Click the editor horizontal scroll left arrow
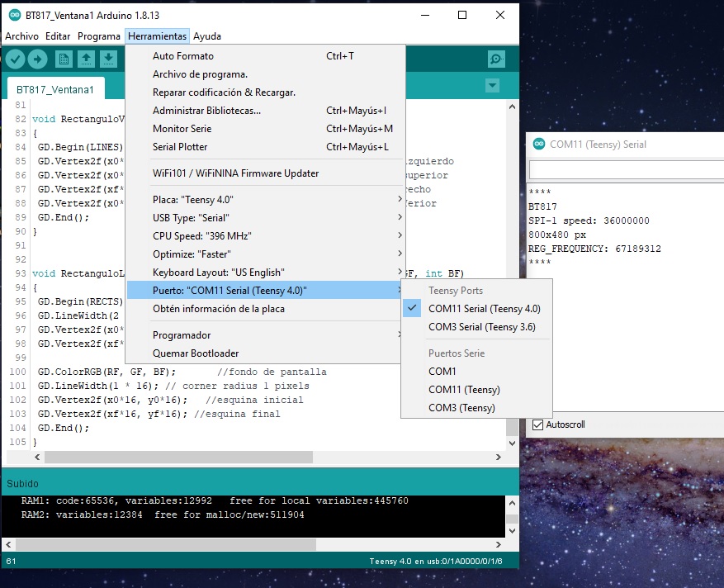The height and width of the screenshot is (588, 724). pos(37,457)
